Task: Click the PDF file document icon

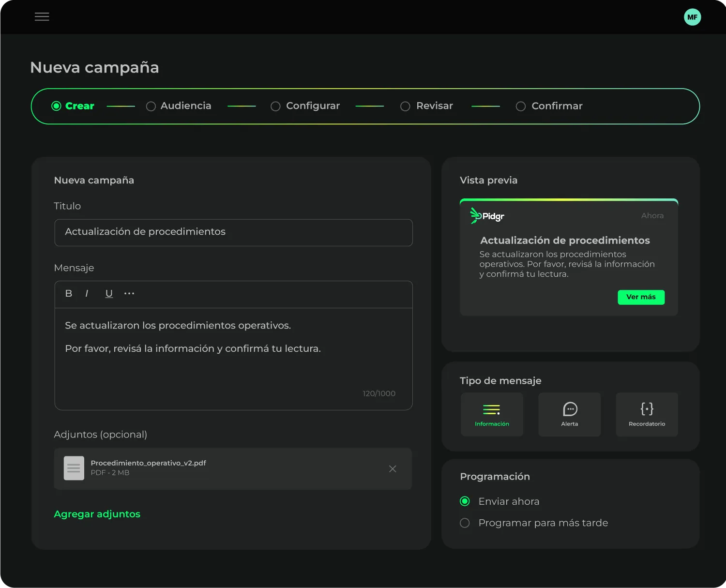Action: point(74,468)
